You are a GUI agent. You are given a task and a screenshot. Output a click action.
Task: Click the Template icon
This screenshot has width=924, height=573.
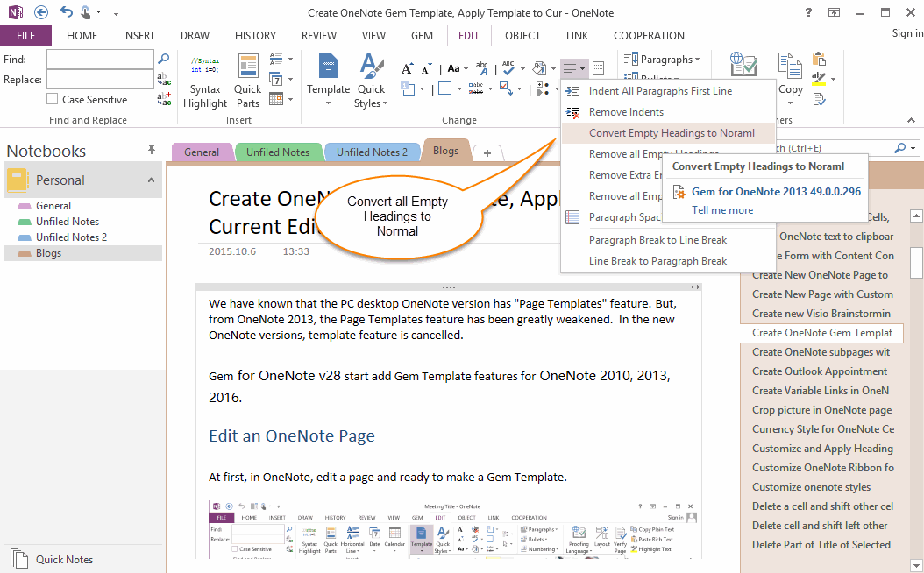(328, 66)
